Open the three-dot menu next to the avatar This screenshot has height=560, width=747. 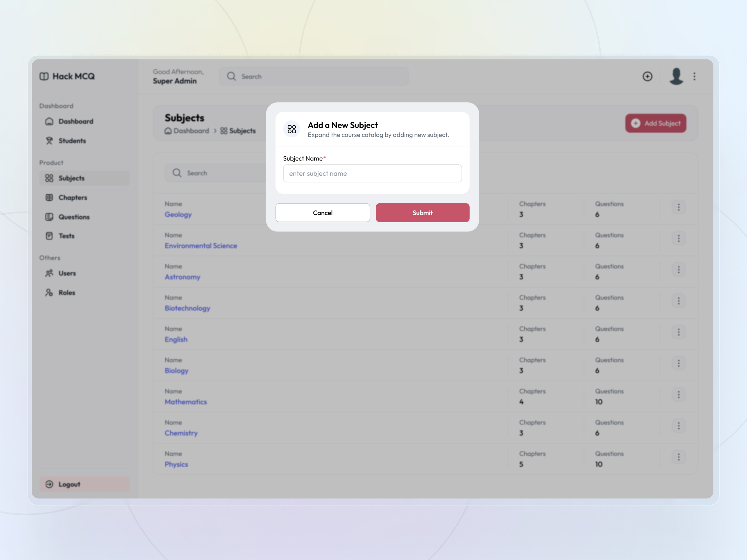(x=695, y=76)
